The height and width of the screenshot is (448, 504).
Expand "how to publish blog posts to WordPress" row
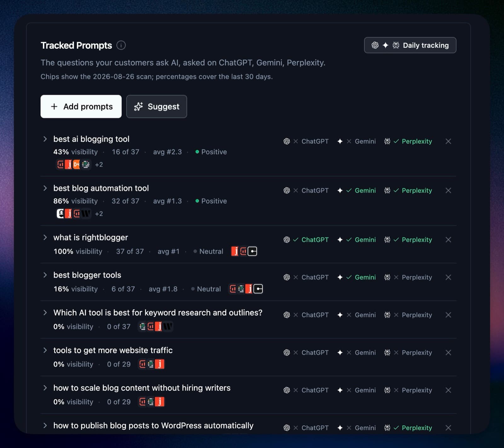[45, 425]
